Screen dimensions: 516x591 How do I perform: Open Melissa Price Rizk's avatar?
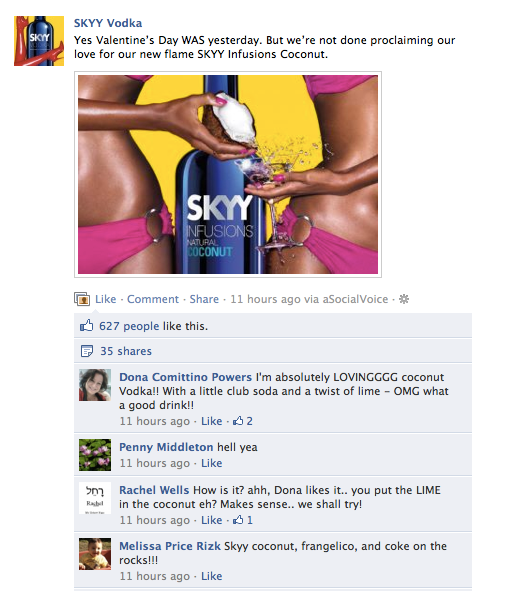95,554
